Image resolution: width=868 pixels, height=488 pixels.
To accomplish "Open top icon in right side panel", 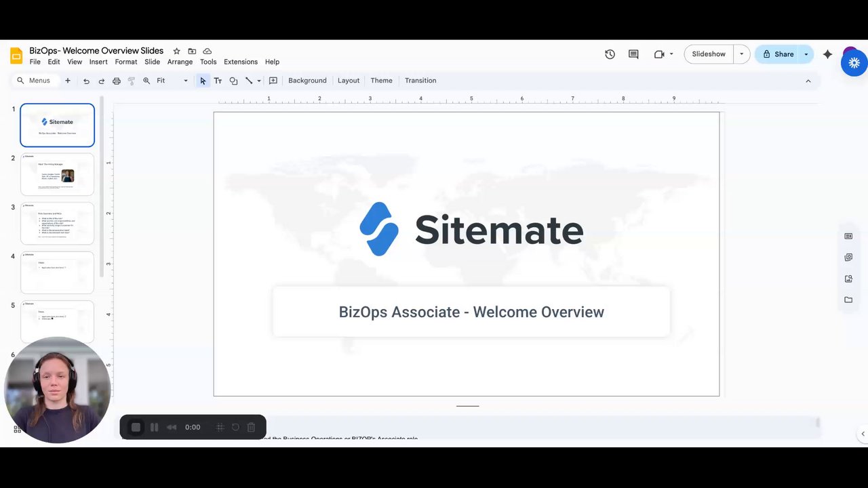I will click(x=848, y=236).
